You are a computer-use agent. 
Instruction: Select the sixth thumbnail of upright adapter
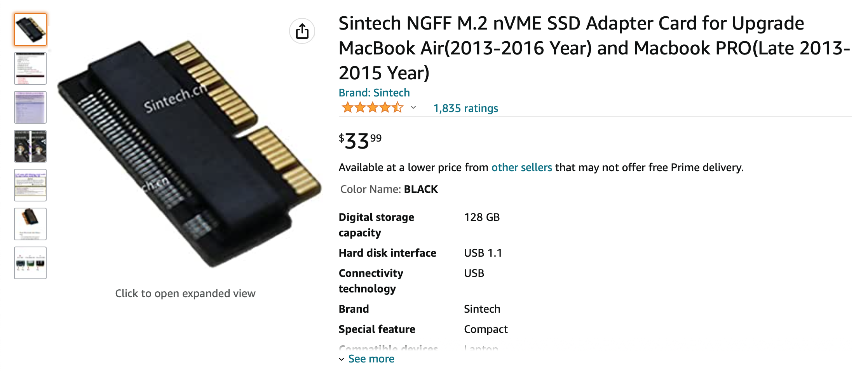pyautogui.click(x=30, y=224)
